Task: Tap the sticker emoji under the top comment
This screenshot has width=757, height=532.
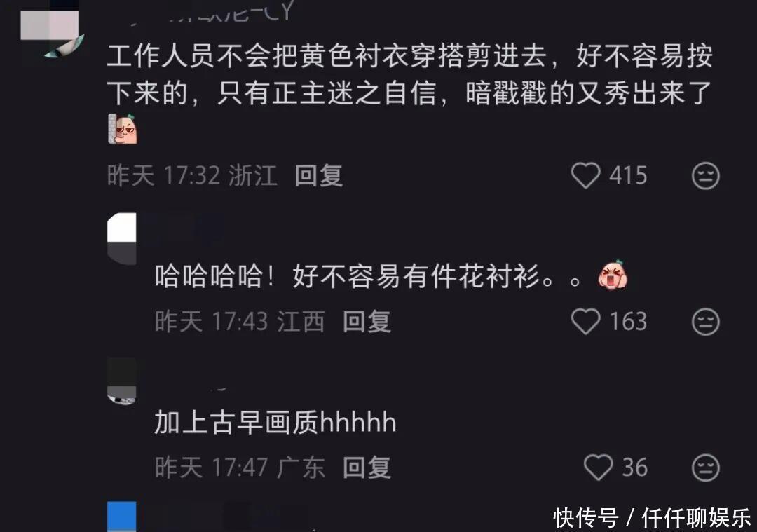Action: [123, 129]
